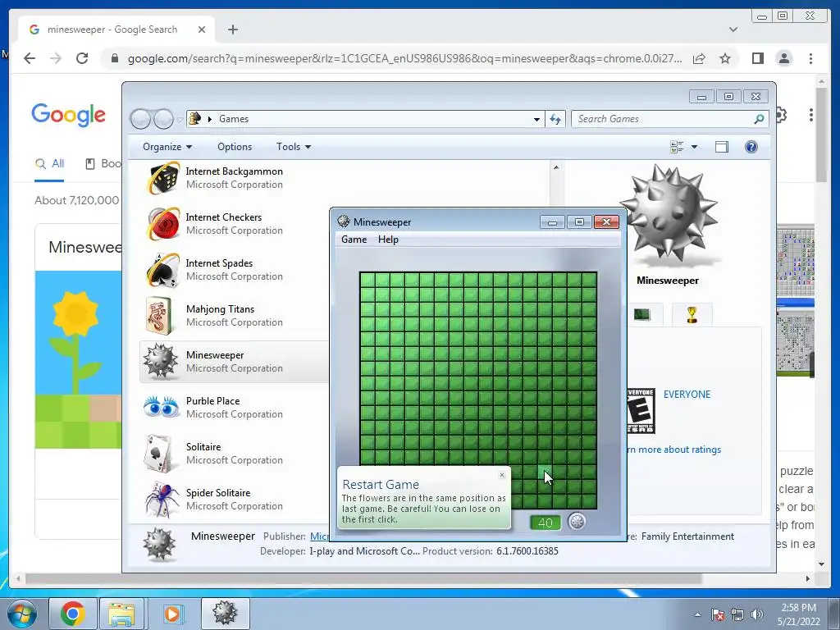This screenshot has height=630, width=840.
Task: Click the clock in the taskbar
Action: 798,614
